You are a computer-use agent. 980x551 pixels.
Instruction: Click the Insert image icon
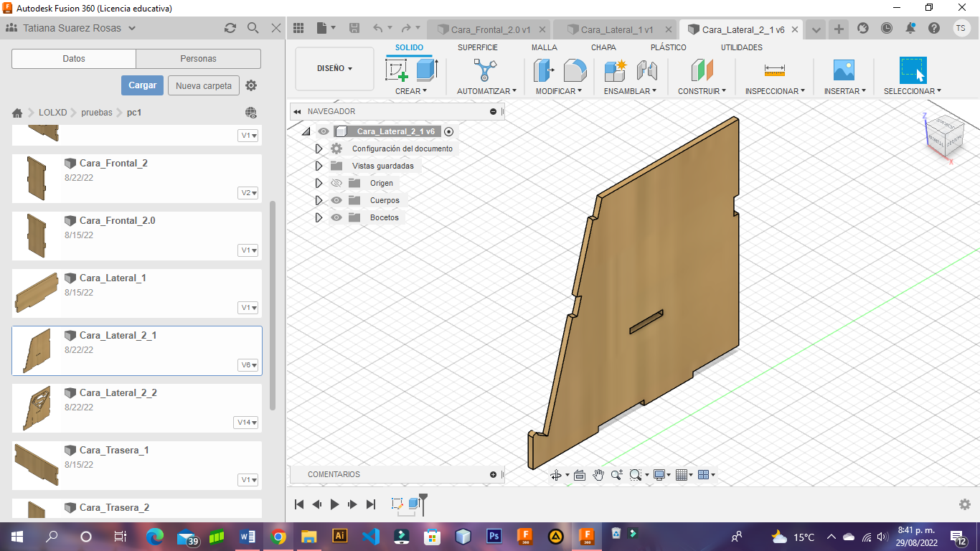(844, 70)
